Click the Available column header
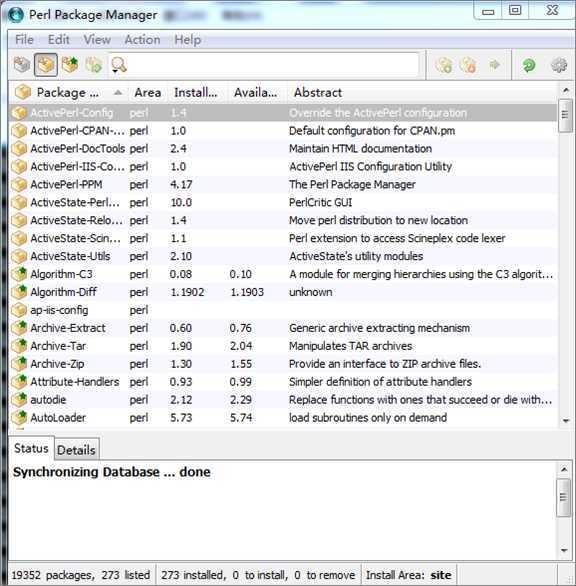The height and width of the screenshot is (586, 576). pos(256,92)
